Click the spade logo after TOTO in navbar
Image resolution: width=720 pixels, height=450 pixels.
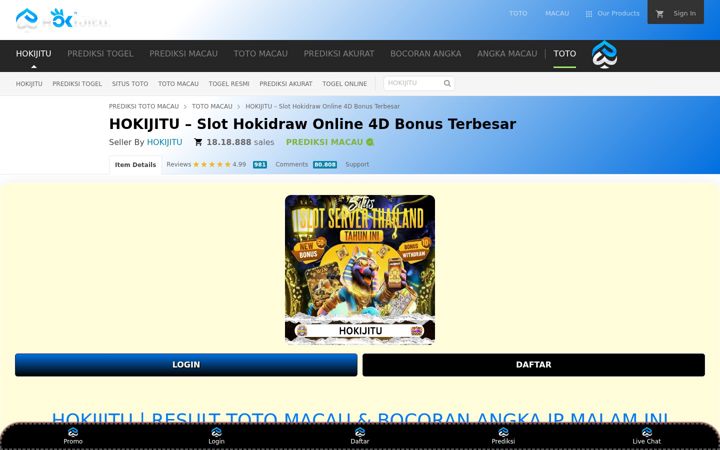[x=604, y=55]
